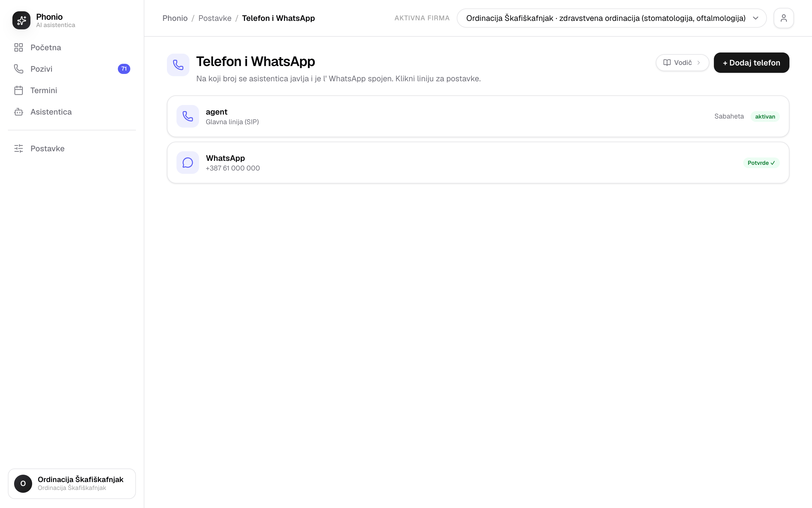Open the Aktivna firma dropdown
The height and width of the screenshot is (508, 812).
[x=611, y=18]
